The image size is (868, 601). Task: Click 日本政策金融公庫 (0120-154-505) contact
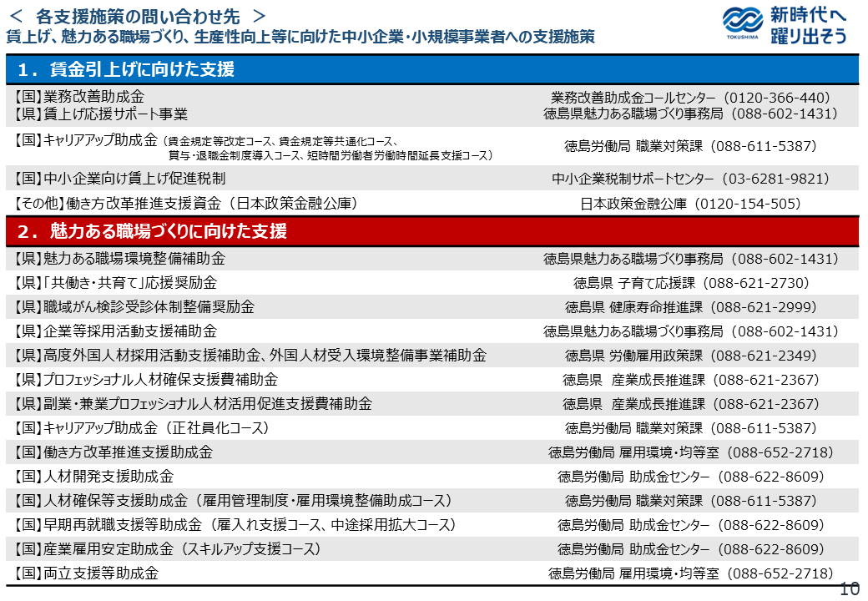tap(690, 204)
